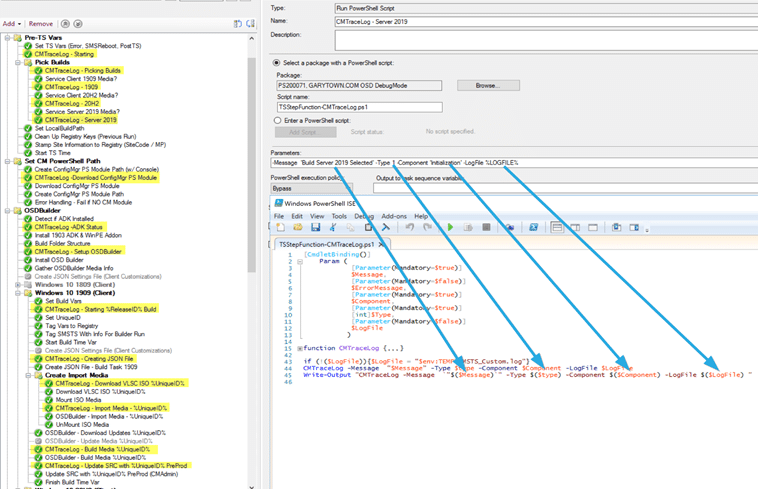Click the New Script icon in ISE toolbar
Image resolution: width=758 pixels, height=489 pixels.
pos(281,227)
